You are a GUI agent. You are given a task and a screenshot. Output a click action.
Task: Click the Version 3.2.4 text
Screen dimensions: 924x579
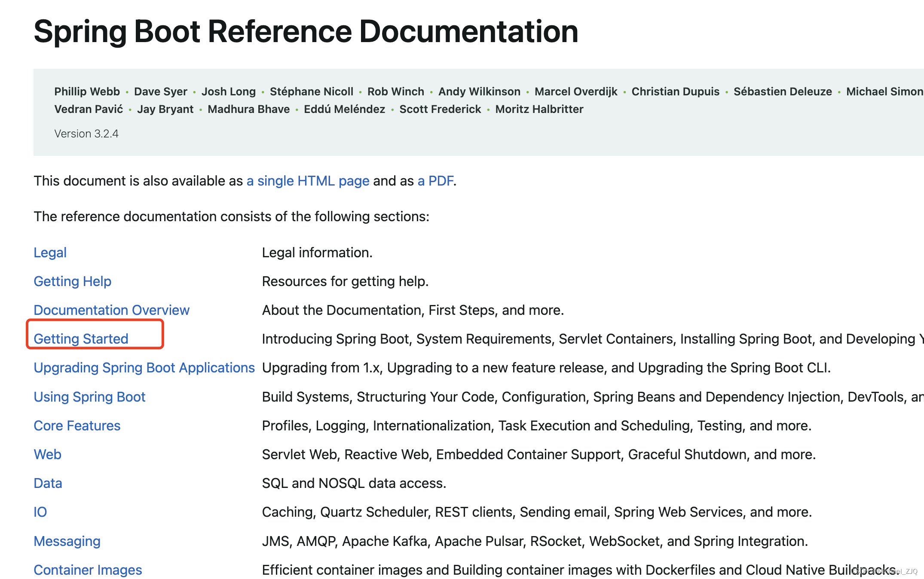click(86, 134)
